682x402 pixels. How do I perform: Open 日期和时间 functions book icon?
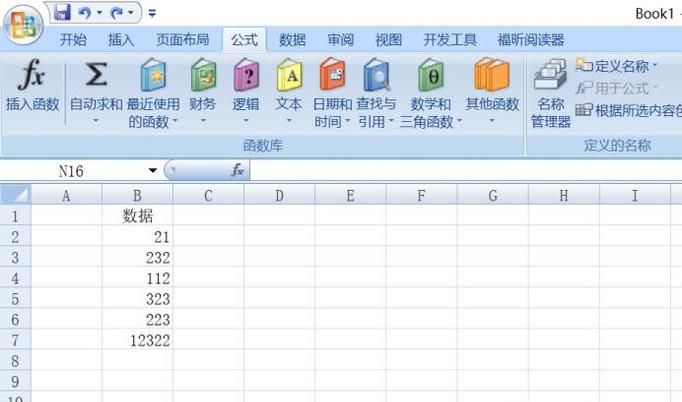point(333,75)
